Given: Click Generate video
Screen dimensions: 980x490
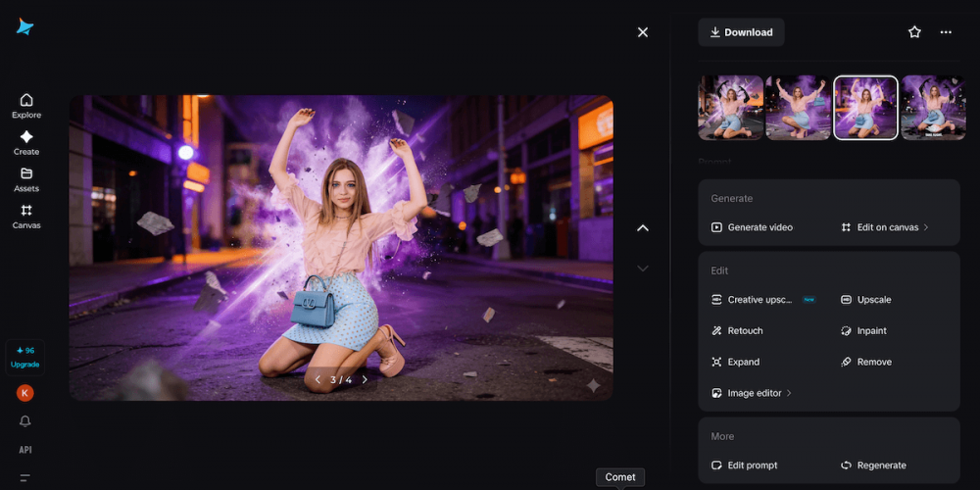Looking at the screenshot, I should (752, 227).
